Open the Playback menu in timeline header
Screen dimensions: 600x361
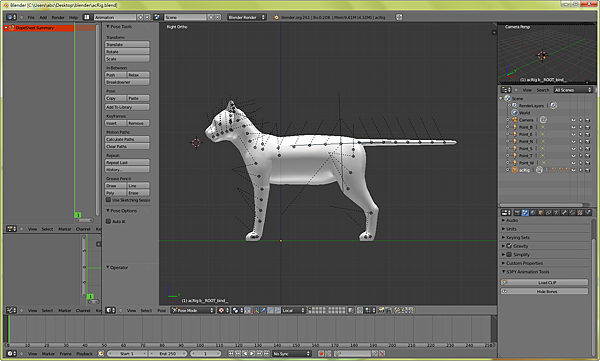tap(85, 354)
